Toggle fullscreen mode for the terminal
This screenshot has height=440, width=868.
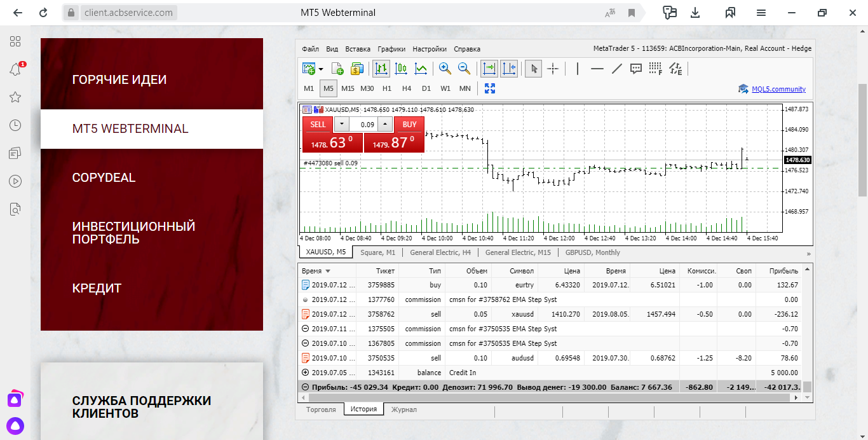[490, 88]
